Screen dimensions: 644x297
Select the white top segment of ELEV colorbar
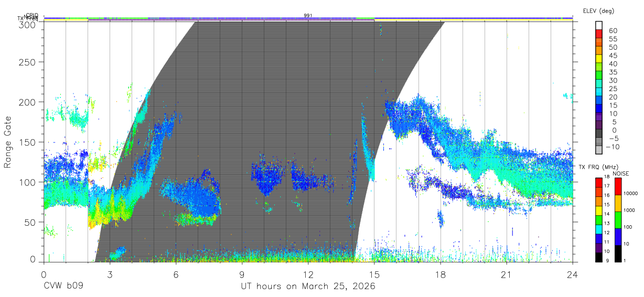point(599,26)
